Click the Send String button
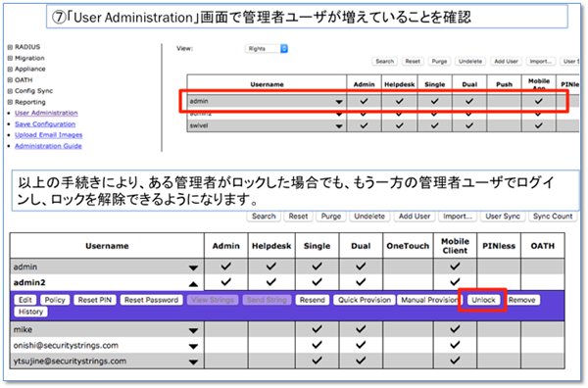 tap(267, 300)
